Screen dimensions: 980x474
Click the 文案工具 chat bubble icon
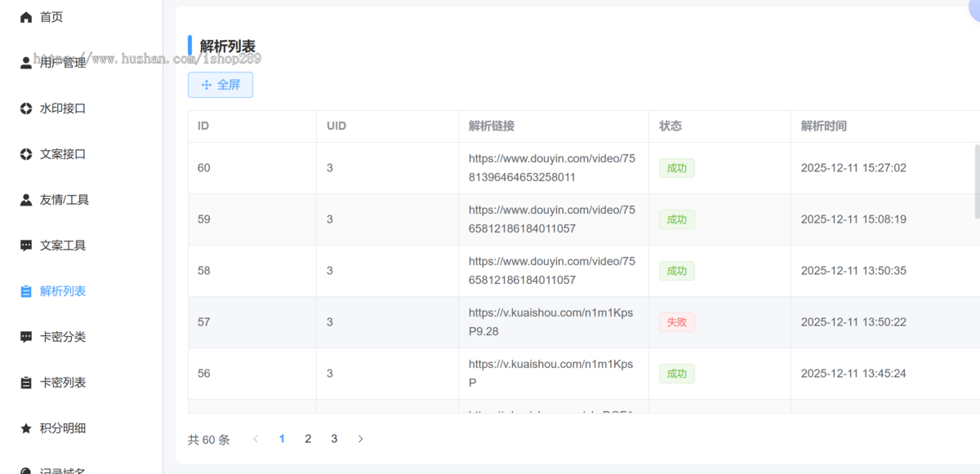click(26, 246)
